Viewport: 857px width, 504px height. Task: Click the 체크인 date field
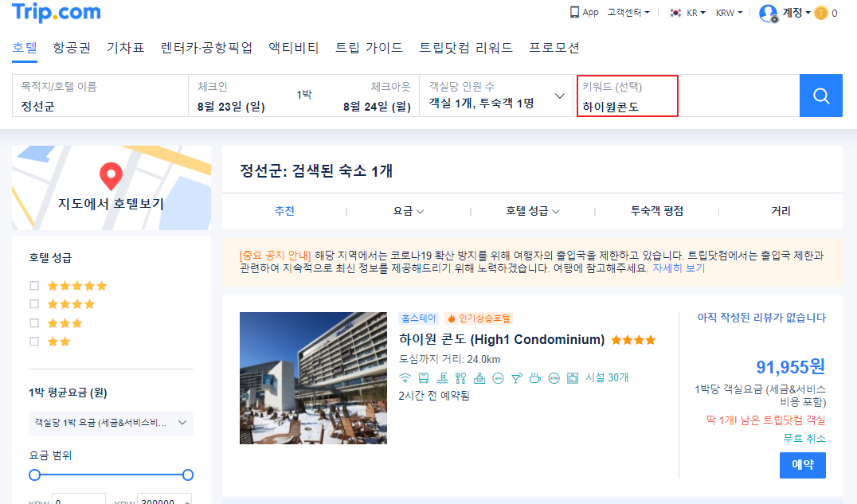[x=232, y=96]
